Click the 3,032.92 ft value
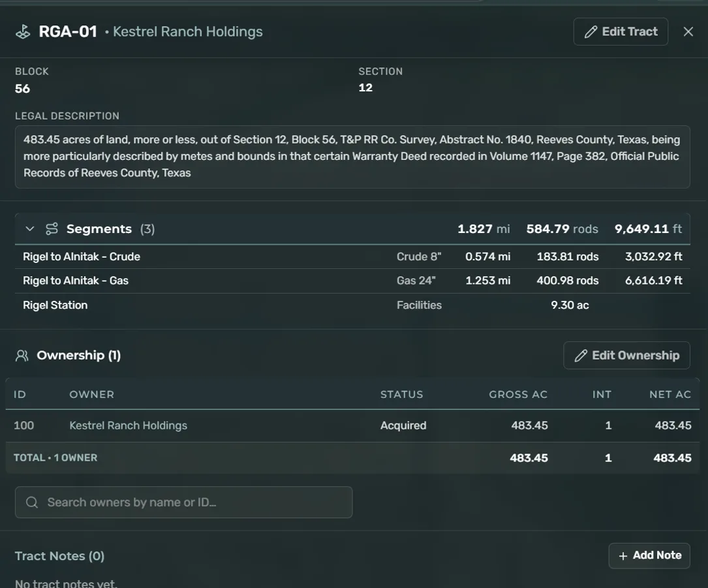 tap(653, 256)
